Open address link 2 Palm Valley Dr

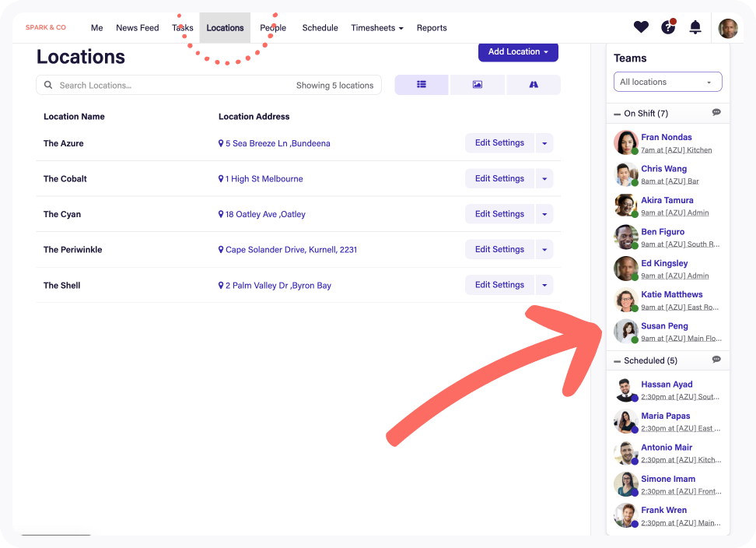278,286
